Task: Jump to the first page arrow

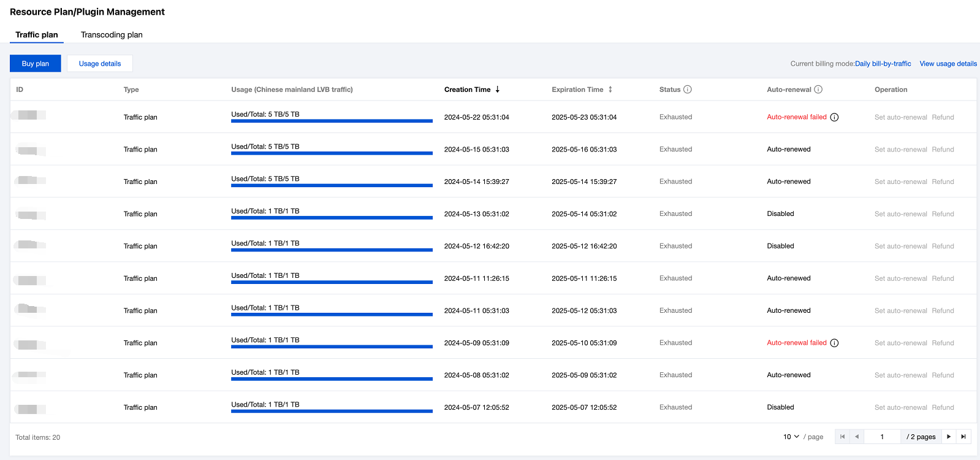Action: tap(842, 437)
